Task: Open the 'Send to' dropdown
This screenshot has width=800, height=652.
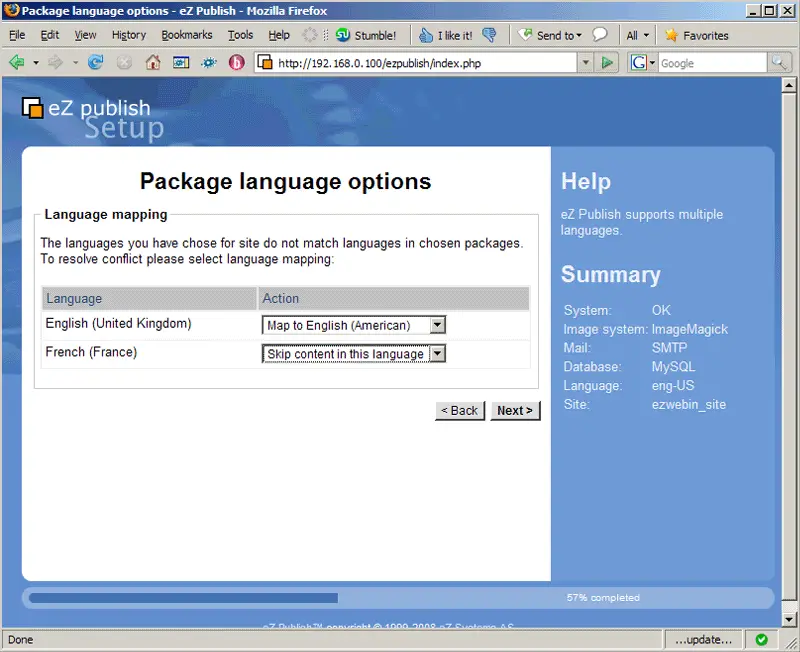Action: 549,35
